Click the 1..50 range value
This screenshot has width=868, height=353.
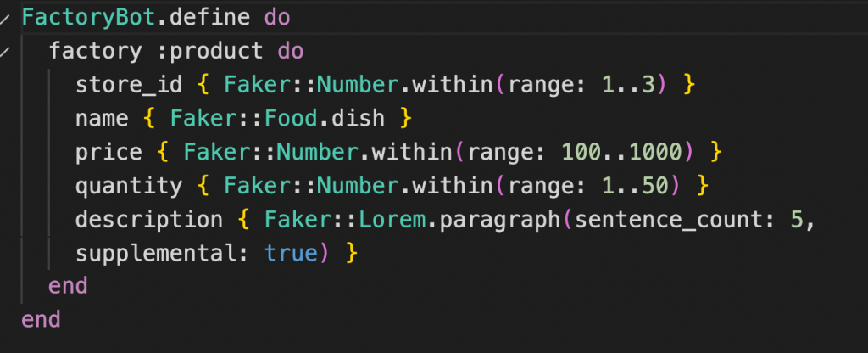[x=635, y=186]
